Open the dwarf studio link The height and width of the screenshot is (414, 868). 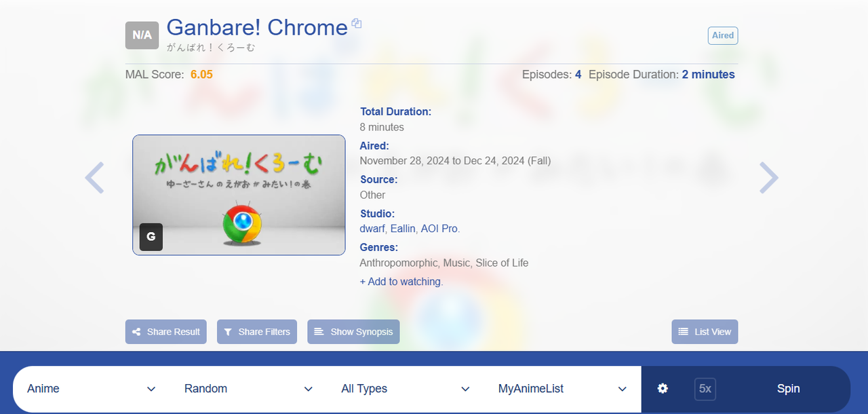[x=373, y=229]
